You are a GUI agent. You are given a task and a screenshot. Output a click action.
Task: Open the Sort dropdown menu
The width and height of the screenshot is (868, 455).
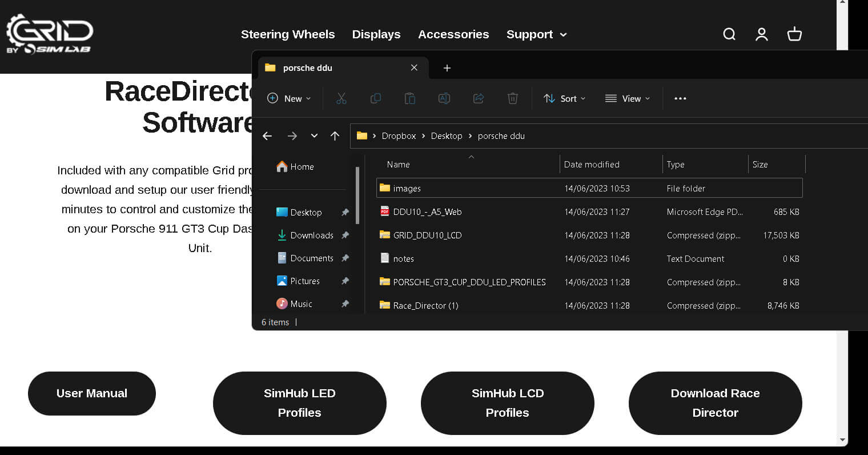point(564,98)
